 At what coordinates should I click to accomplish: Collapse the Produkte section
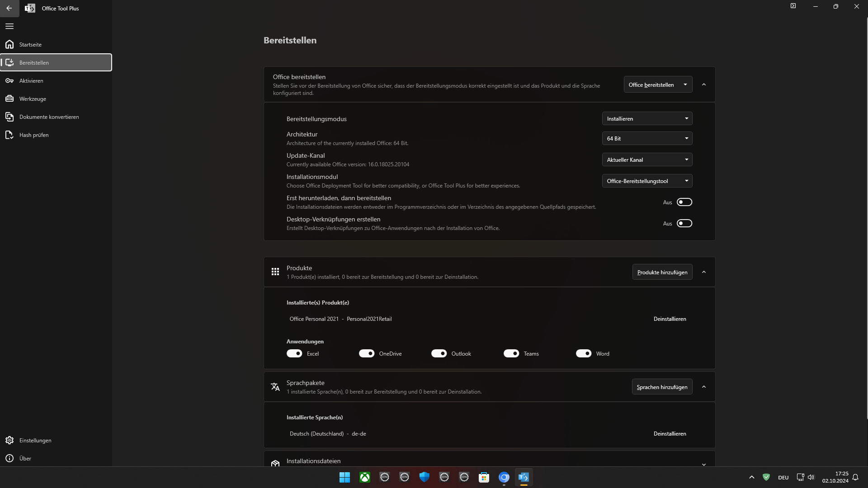click(704, 272)
